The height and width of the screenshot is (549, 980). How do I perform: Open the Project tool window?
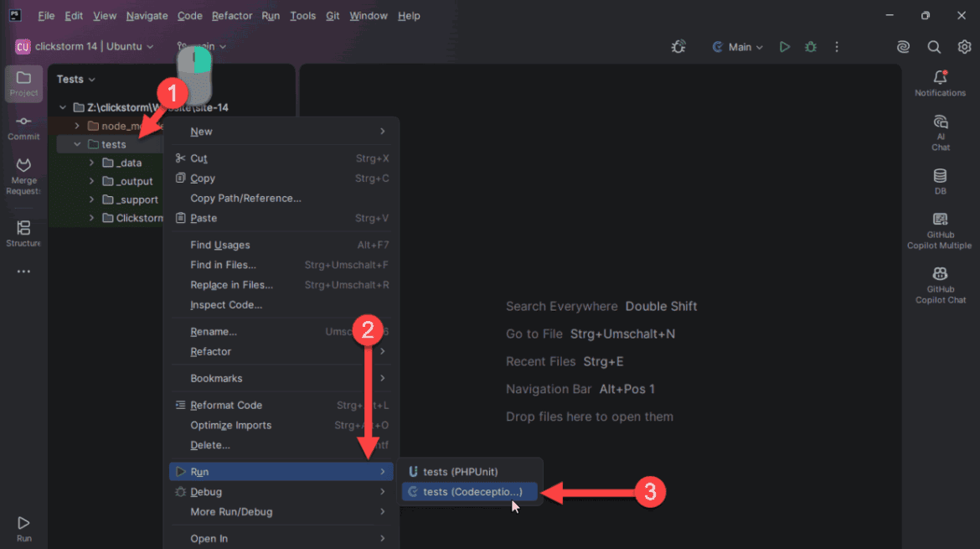[x=23, y=84]
